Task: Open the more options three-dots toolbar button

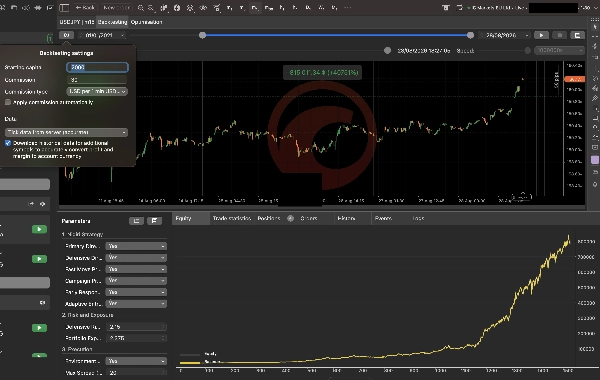Action: 347,8
